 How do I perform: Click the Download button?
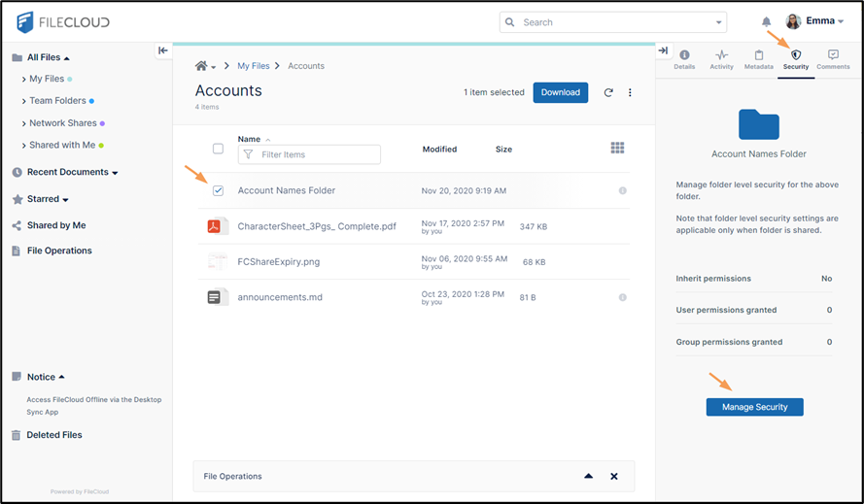tap(560, 92)
